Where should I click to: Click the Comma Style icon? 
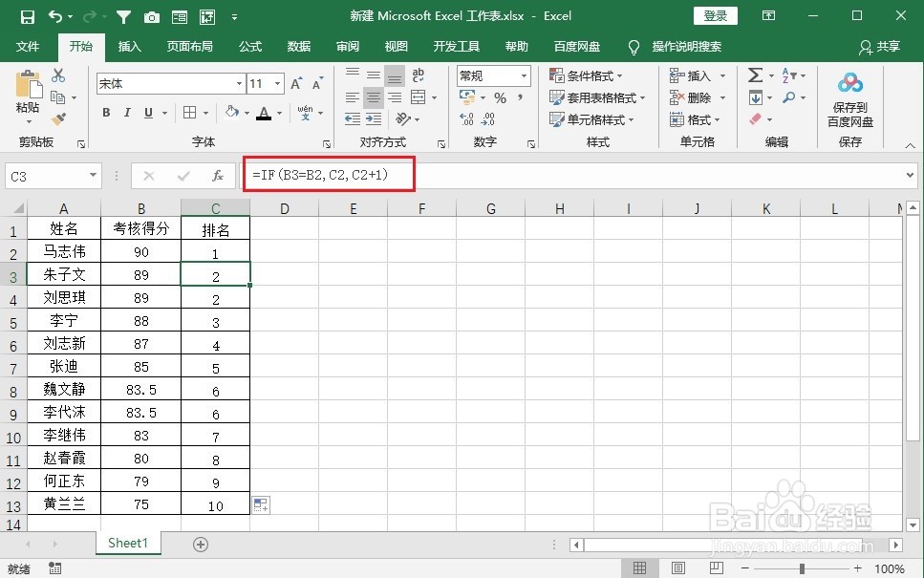pyautogui.click(x=521, y=97)
